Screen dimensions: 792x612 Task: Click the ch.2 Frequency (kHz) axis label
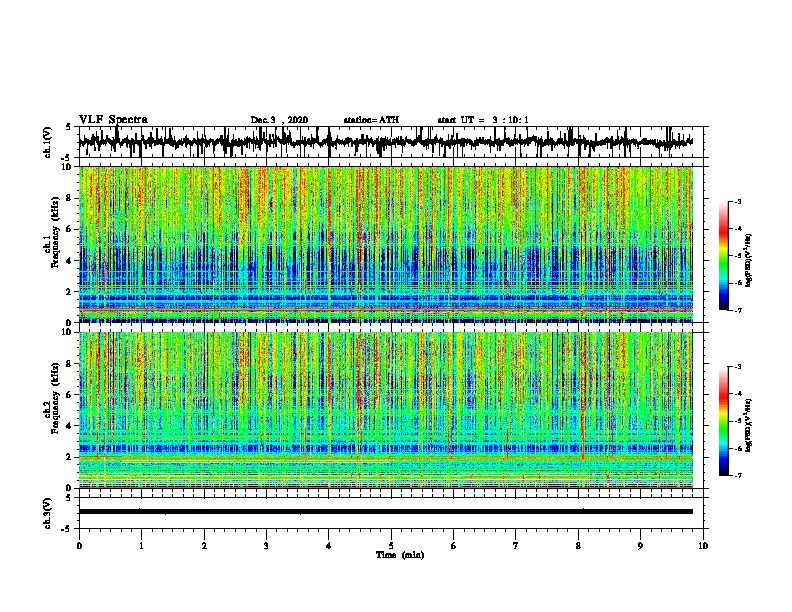[x=52, y=398]
